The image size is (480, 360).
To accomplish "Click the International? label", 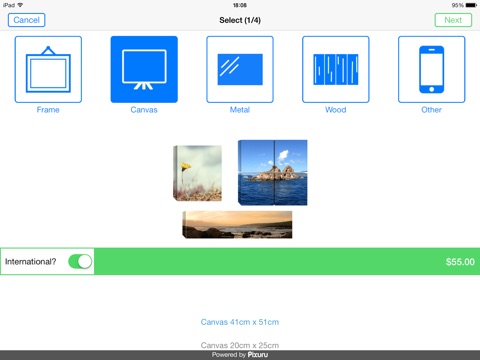I will (31, 262).
